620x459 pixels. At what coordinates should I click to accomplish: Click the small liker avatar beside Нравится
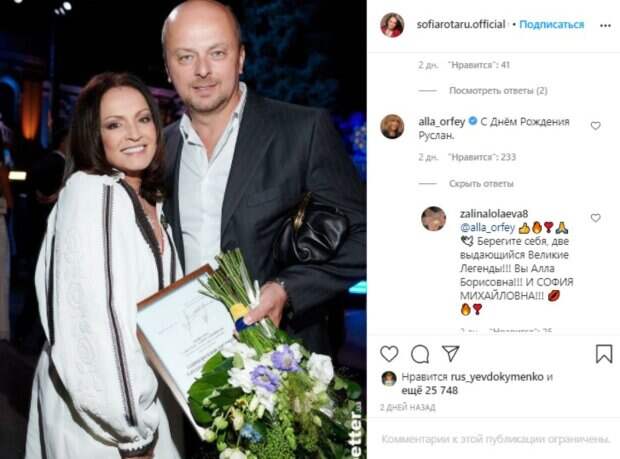pos(389,379)
